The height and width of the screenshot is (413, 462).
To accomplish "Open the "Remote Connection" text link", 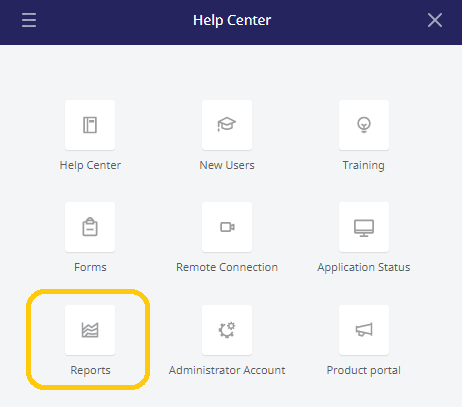I will click(227, 267).
